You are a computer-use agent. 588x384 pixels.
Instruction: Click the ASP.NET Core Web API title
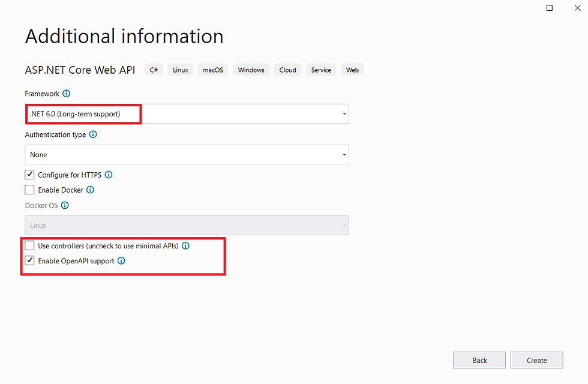[80, 70]
